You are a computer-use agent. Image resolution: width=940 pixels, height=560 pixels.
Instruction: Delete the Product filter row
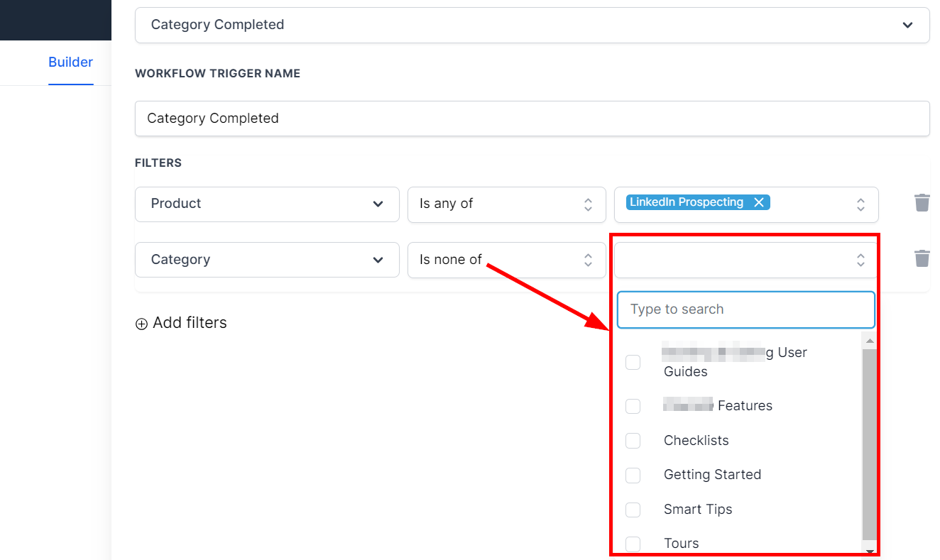(x=922, y=203)
